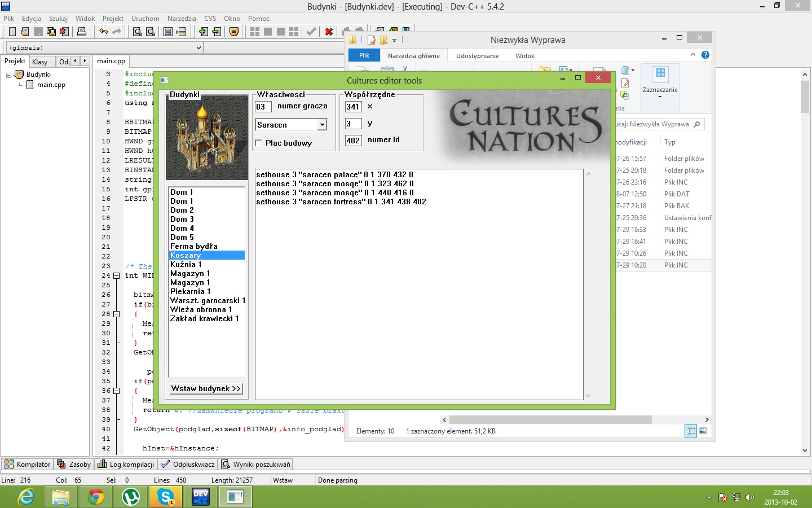Click the x coordinate input field
The height and width of the screenshot is (508, 812).
click(x=354, y=107)
